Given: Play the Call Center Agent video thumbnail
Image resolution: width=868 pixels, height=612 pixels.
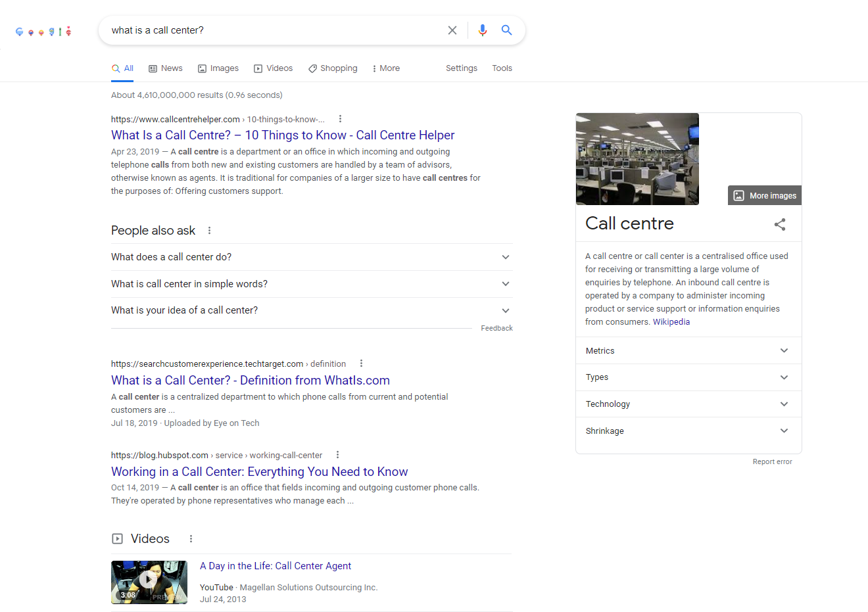Looking at the screenshot, I should click(x=149, y=579).
